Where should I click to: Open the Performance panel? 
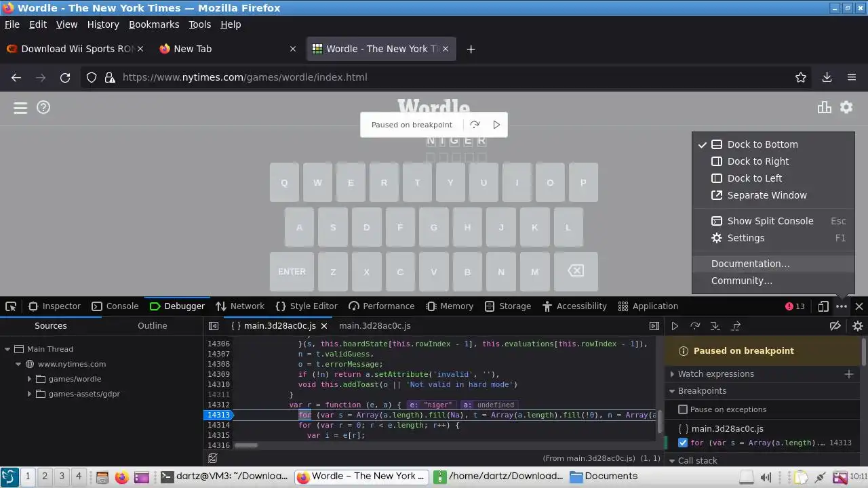[x=381, y=306]
